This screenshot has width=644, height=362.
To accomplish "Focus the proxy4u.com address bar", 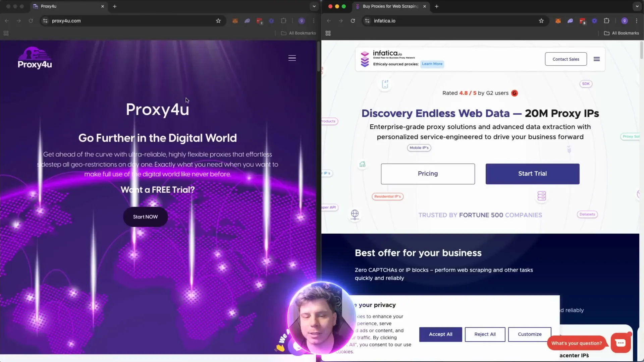I will pyautogui.click(x=132, y=21).
